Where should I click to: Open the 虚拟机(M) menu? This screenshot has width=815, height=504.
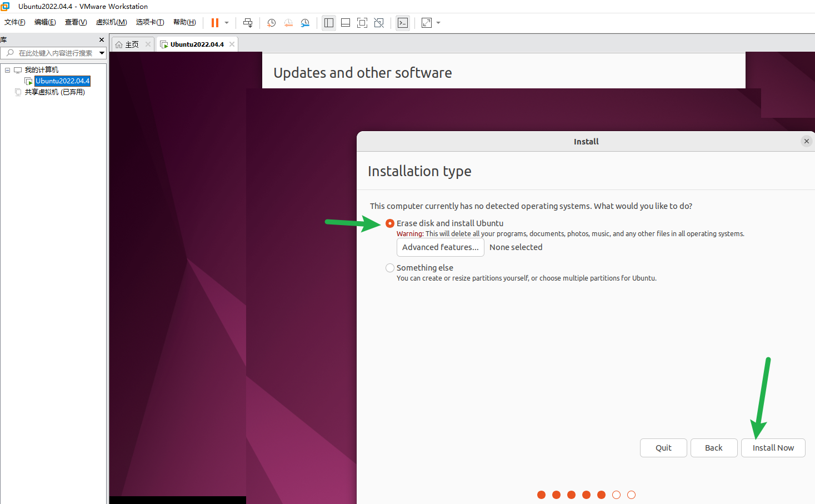pos(111,22)
